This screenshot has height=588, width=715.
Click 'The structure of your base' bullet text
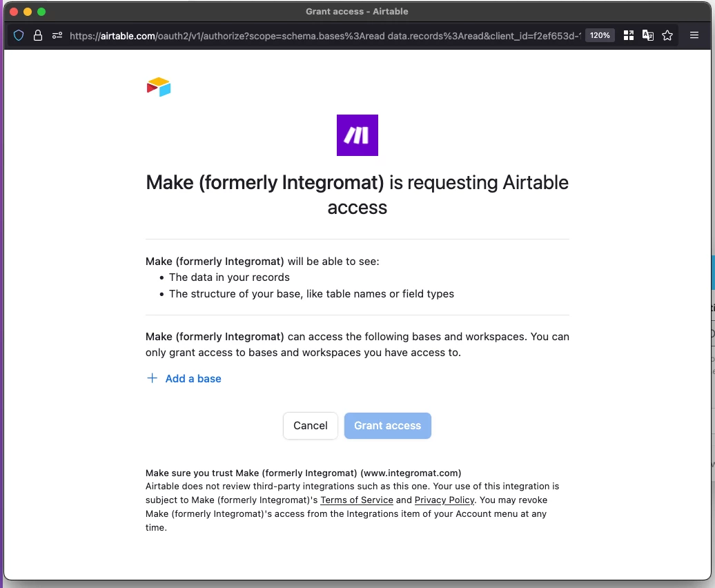point(311,293)
